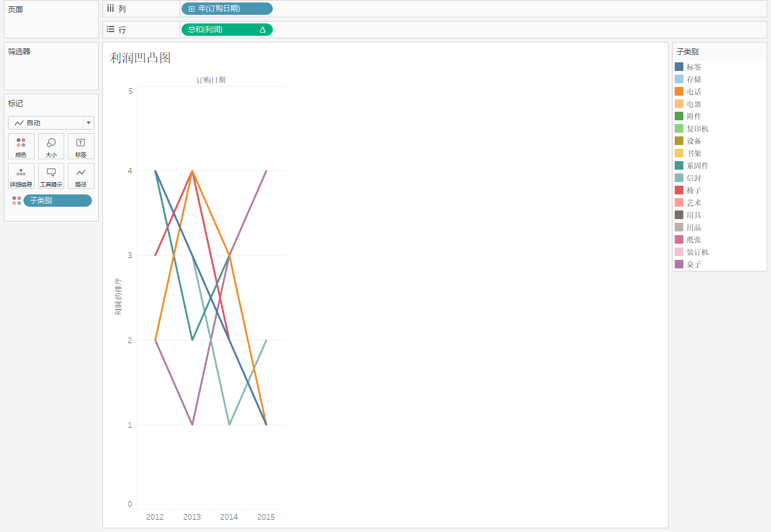Click the 页面 (Pages) shelf label
This screenshot has width=771, height=532.
(x=15, y=10)
